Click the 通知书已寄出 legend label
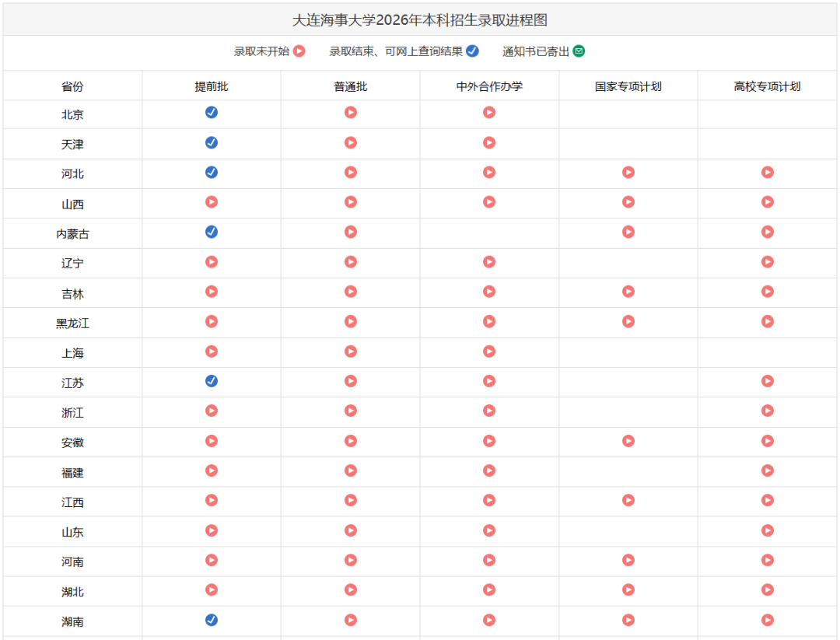Image resolution: width=840 pixels, height=640 pixels. pyautogui.click(x=536, y=51)
